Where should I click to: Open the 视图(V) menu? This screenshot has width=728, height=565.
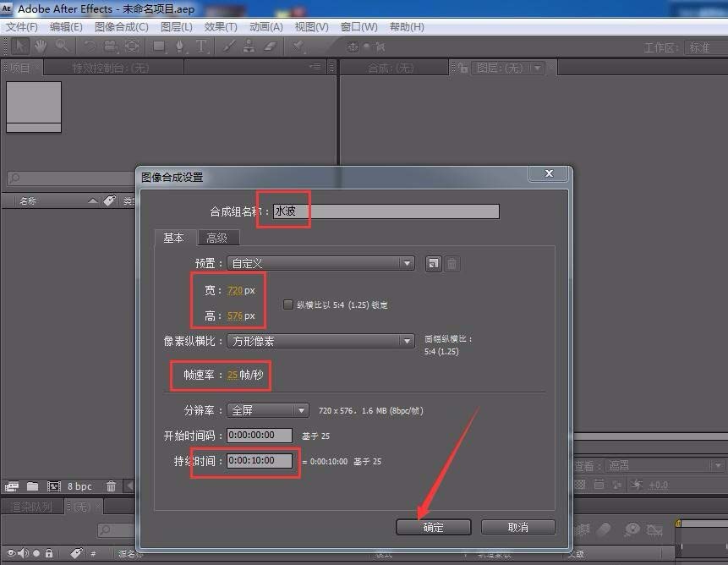tap(311, 27)
